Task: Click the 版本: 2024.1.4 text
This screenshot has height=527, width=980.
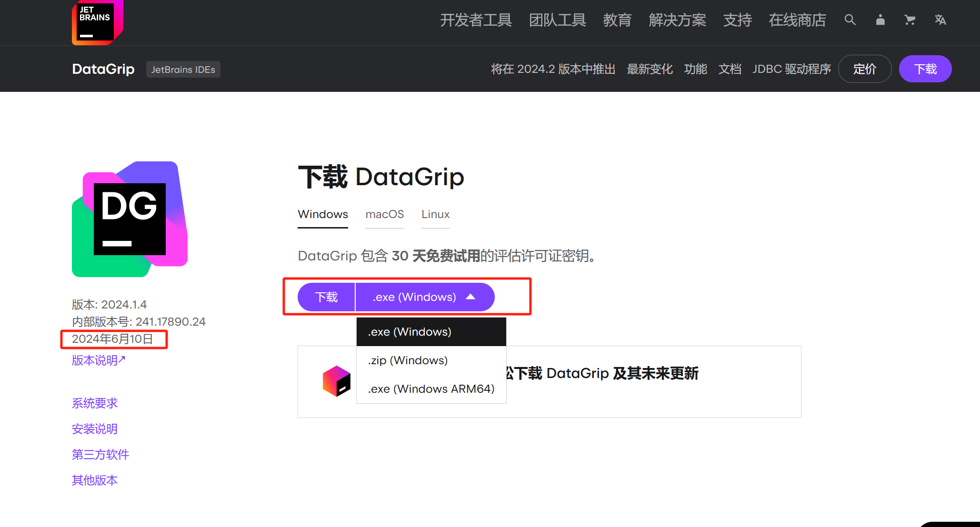Action: (110, 305)
